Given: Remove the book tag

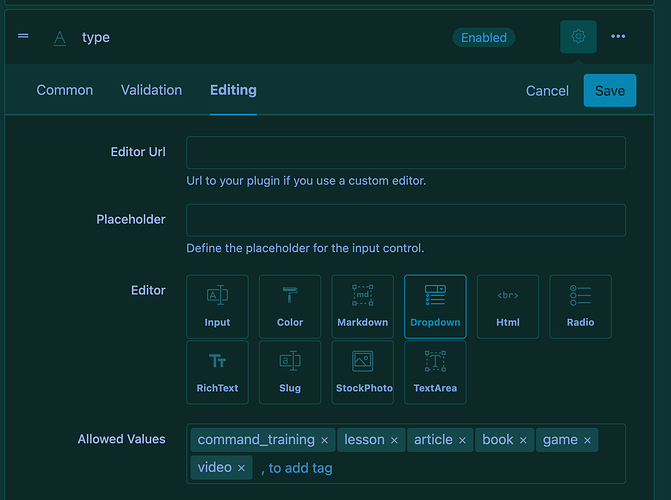Looking at the screenshot, I should coord(523,440).
